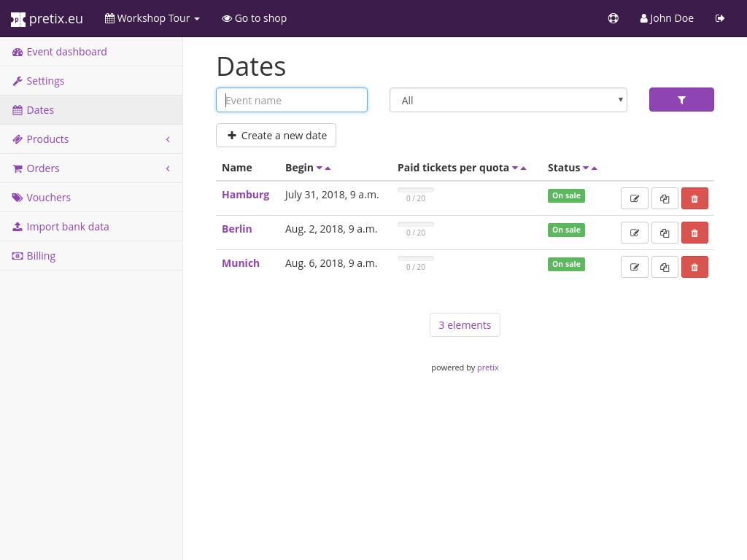Screen dimensions: 747x560
Task: Edit the Munich date
Action: tap(635, 267)
